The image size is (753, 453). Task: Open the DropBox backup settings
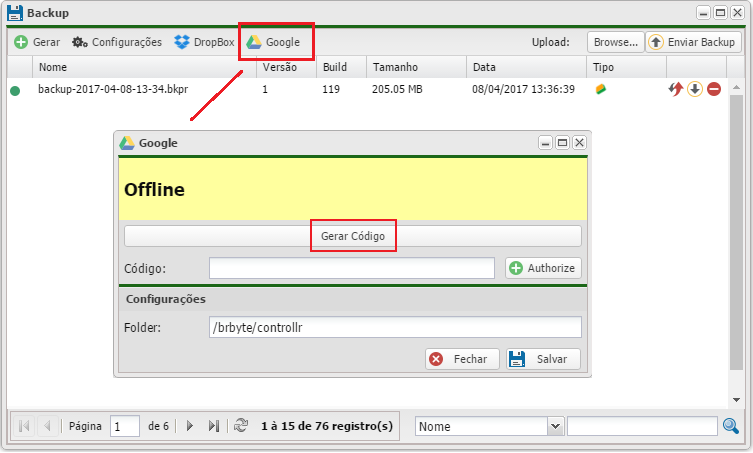tap(204, 42)
